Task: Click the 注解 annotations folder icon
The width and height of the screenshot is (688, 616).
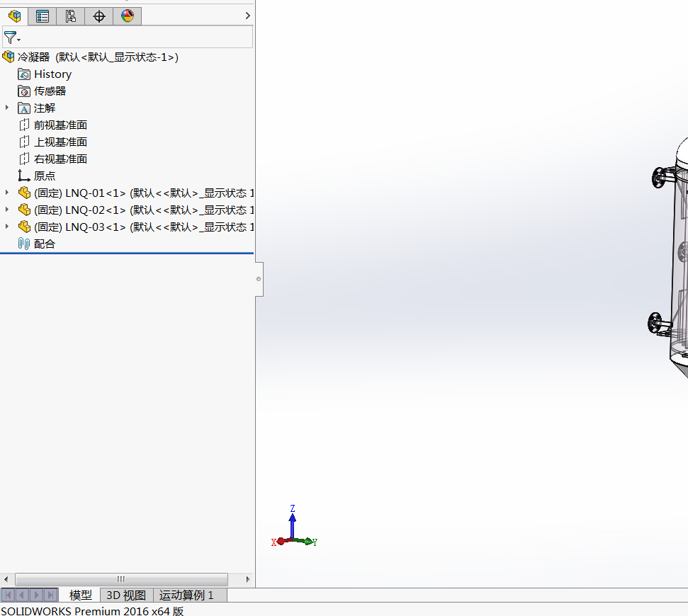Action: click(24, 108)
